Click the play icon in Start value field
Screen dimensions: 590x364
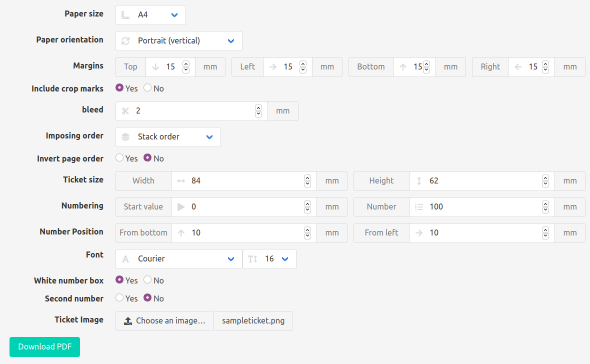[181, 207]
